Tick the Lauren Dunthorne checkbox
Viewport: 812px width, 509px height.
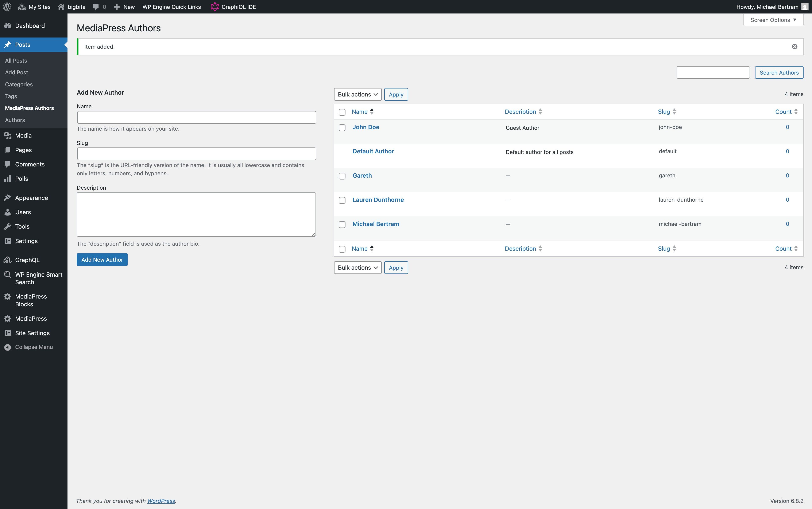pyautogui.click(x=342, y=200)
